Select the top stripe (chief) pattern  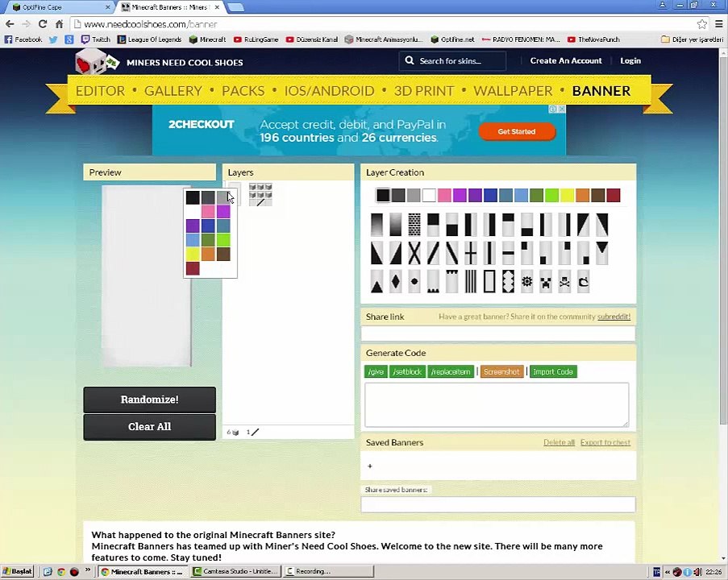point(509,225)
